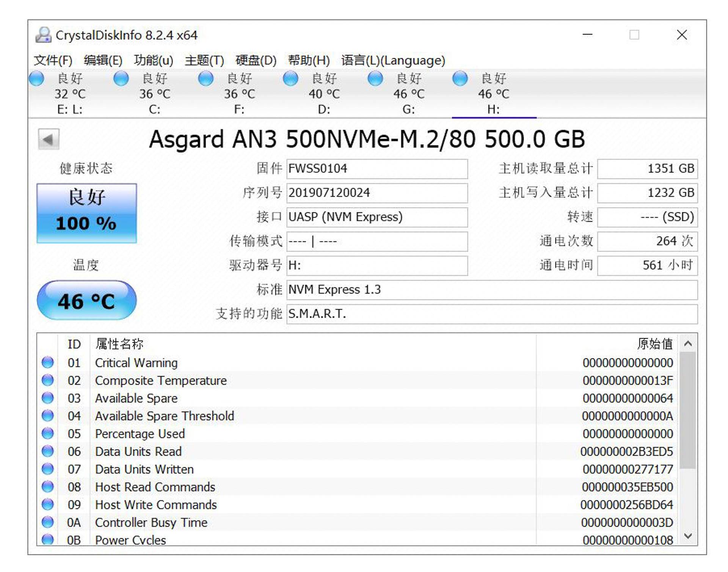Open the 主题(T) theme menu
The image size is (728, 572).
point(203,60)
